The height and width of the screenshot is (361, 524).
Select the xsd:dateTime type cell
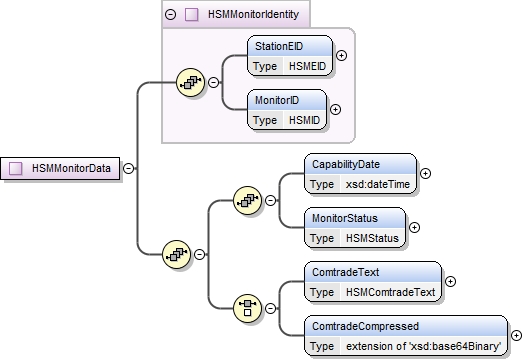[378, 184]
